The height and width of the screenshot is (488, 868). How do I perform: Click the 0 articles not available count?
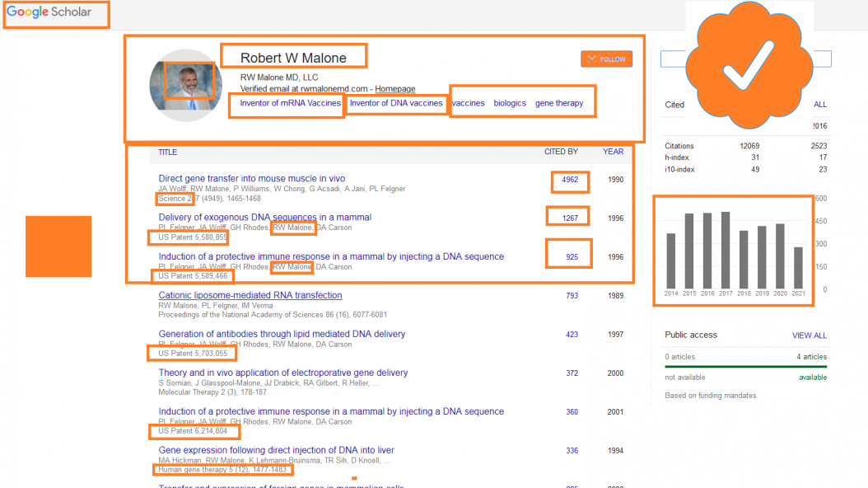[x=679, y=357]
